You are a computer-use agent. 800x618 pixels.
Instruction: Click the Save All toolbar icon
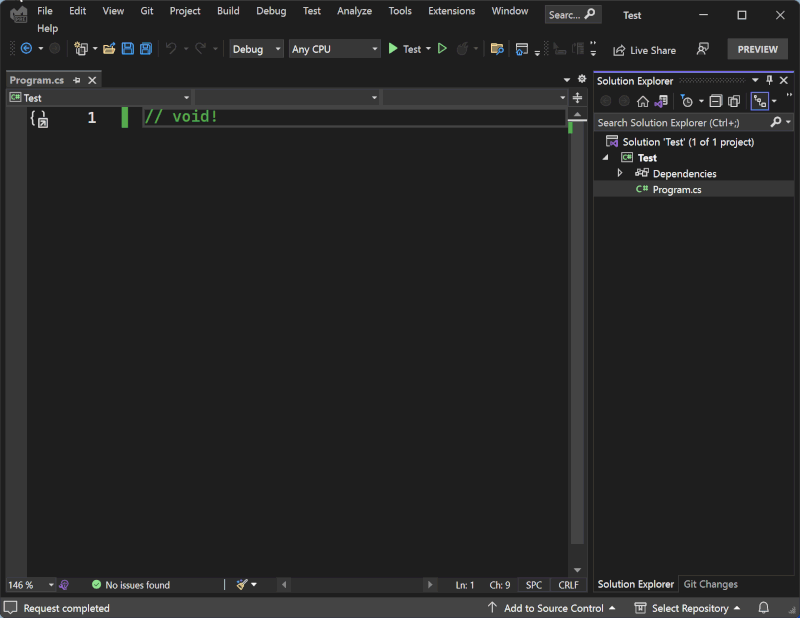click(x=146, y=49)
